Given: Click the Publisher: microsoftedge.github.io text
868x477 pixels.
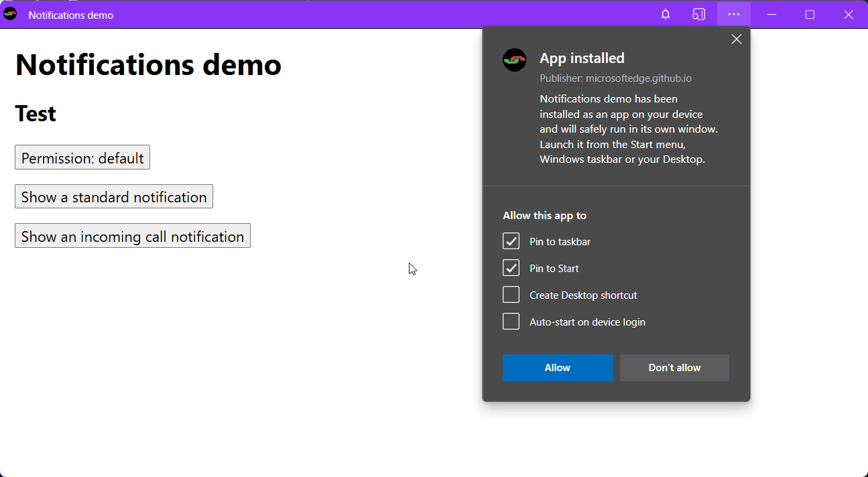Looking at the screenshot, I should click(615, 78).
